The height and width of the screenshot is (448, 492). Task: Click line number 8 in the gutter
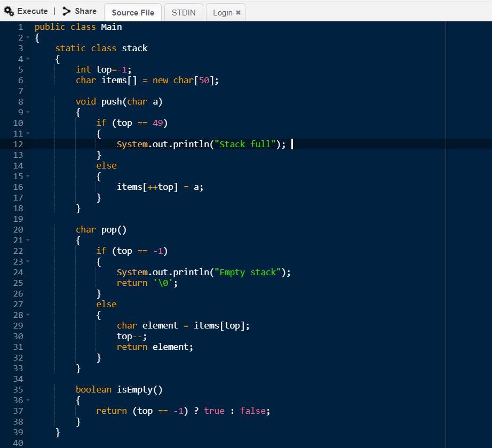(x=21, y=101)
